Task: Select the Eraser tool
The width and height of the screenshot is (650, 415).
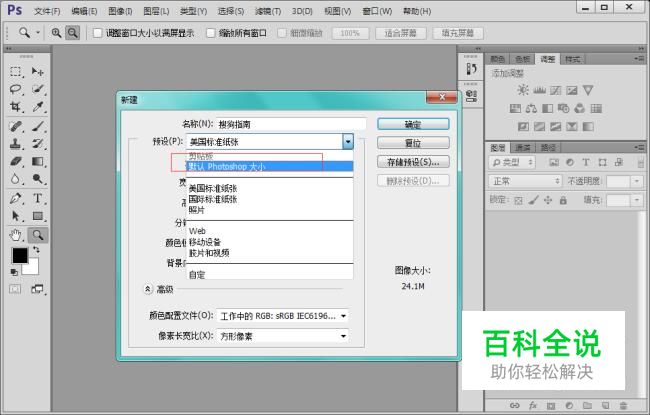Action: 15,161
